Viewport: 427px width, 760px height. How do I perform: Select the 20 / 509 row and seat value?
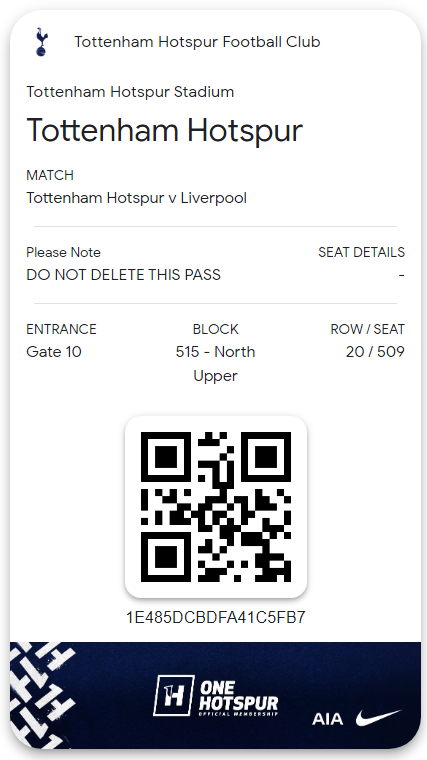[x=375, y=352]
